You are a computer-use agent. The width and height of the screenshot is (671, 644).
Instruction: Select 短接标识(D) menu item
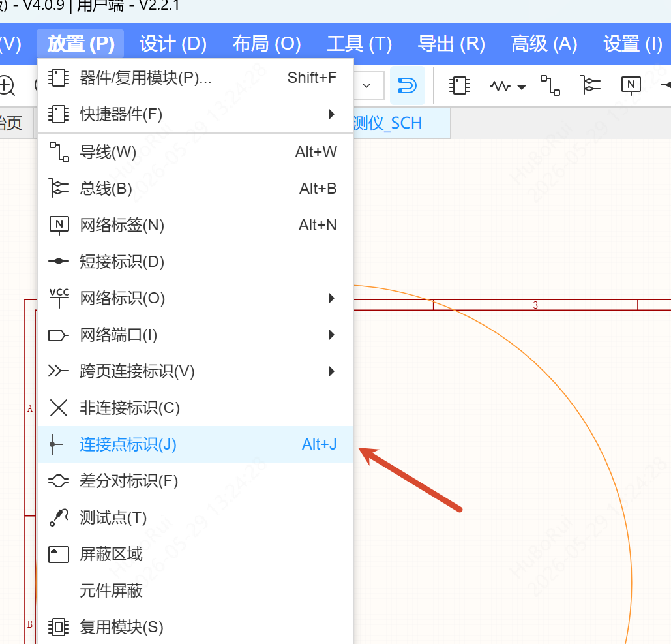(x=195, y=262)
